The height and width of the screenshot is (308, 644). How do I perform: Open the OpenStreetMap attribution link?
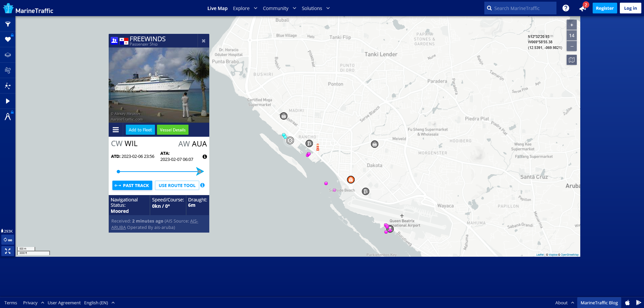[x=570, y=255]
